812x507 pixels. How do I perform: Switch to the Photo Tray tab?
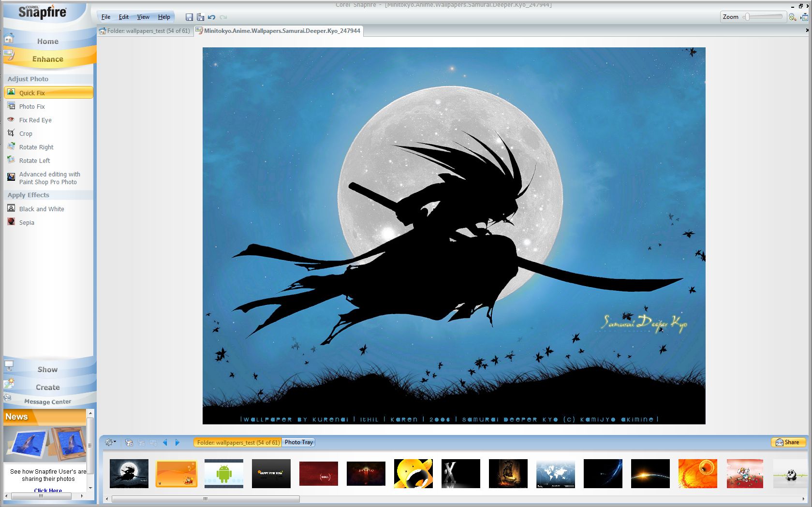click(x=299, y=442)
